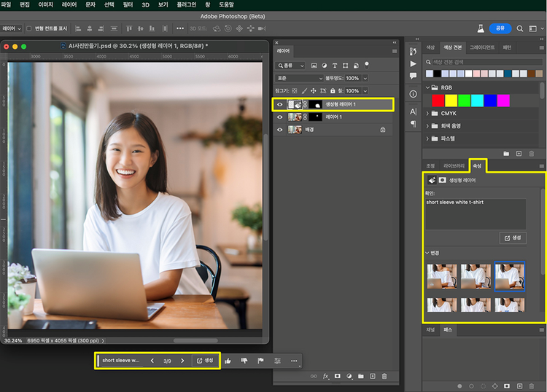
Task: Click the thumbs up icon in taskbar
Action: 228,361
